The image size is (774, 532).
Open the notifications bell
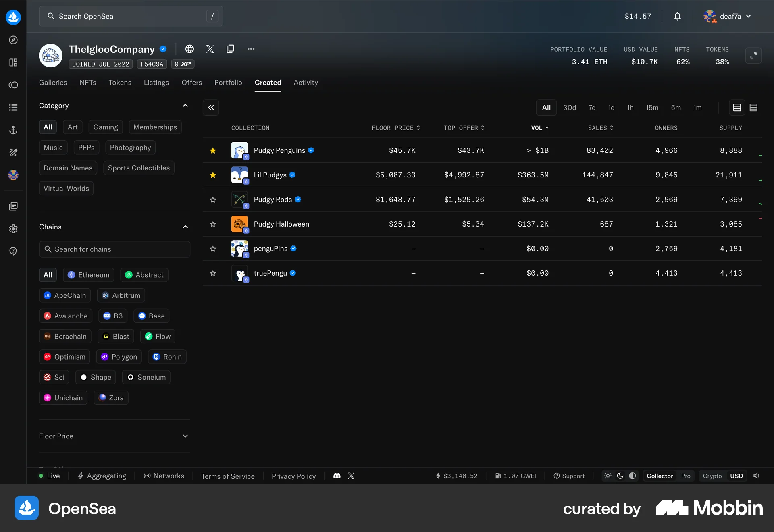(677, 16)
